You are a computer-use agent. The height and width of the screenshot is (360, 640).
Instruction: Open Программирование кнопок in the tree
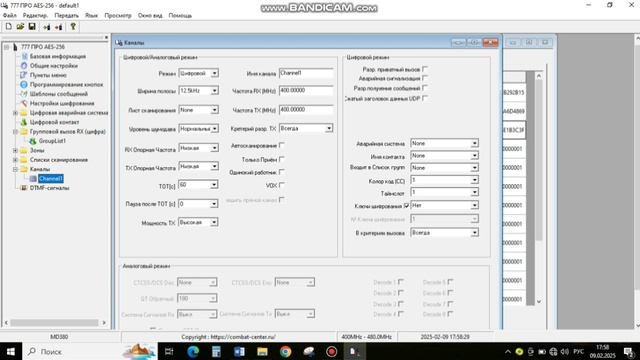click(x=67, y=84)
